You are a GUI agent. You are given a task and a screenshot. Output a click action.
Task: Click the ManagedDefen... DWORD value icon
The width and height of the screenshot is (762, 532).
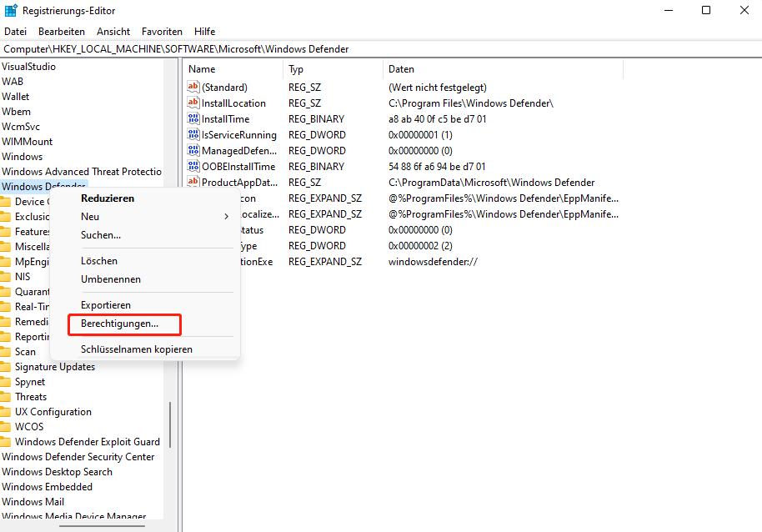click(193, 150)
